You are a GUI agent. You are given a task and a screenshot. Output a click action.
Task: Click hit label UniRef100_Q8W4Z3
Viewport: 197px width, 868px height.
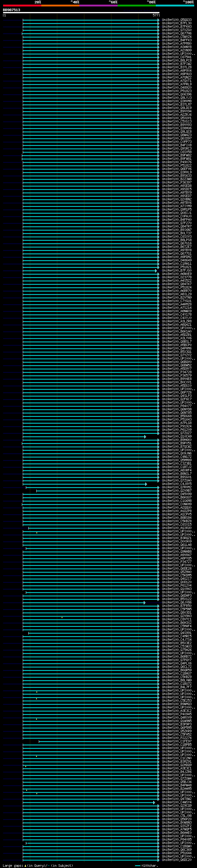coord(177,135)
